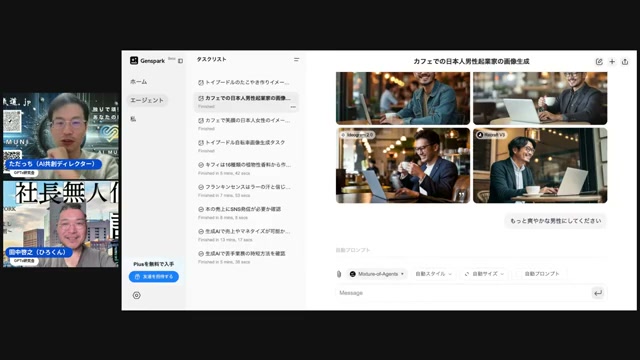Click the share icon in chat header

pos(625,62)
